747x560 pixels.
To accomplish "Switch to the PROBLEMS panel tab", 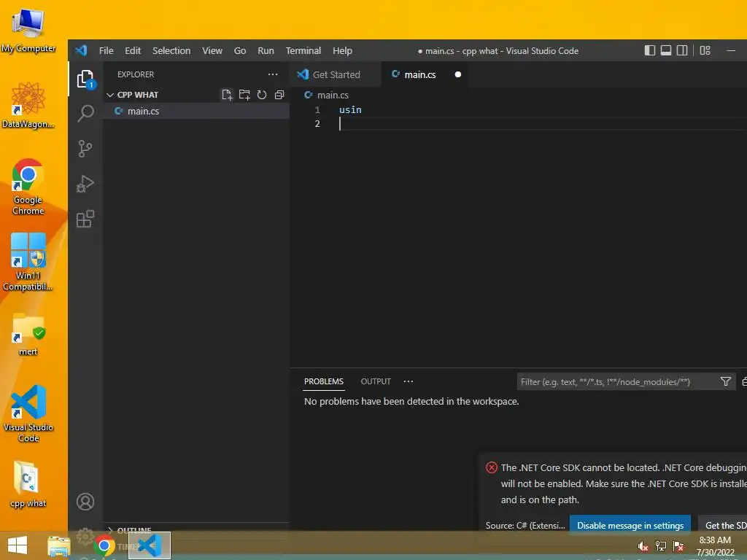I will point(324,381).
